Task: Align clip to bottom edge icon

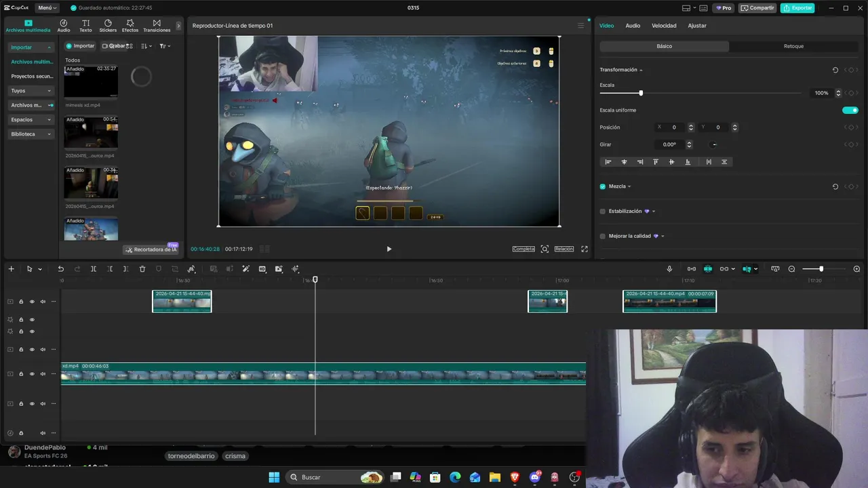Action: (x=688, y=162)
